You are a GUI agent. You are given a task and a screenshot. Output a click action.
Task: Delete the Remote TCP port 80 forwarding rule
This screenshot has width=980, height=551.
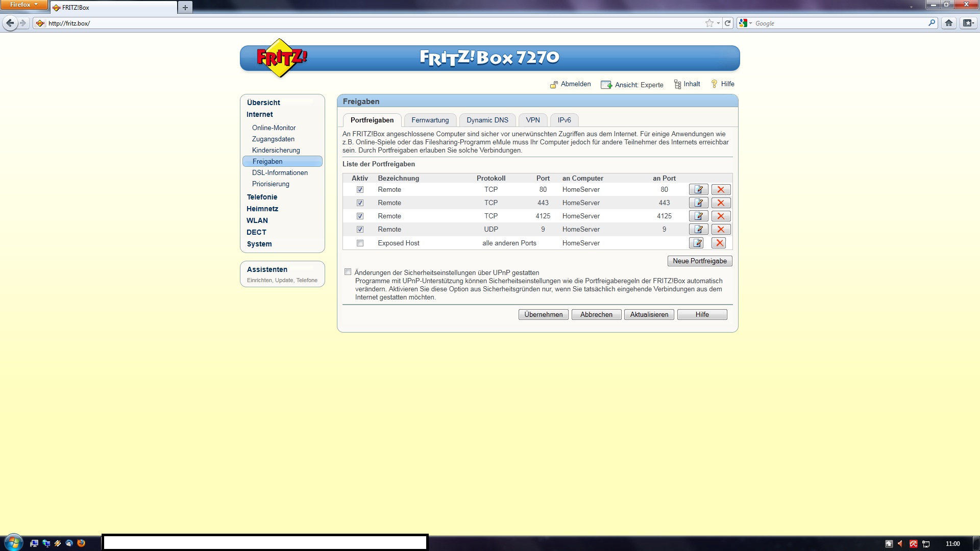721,189
